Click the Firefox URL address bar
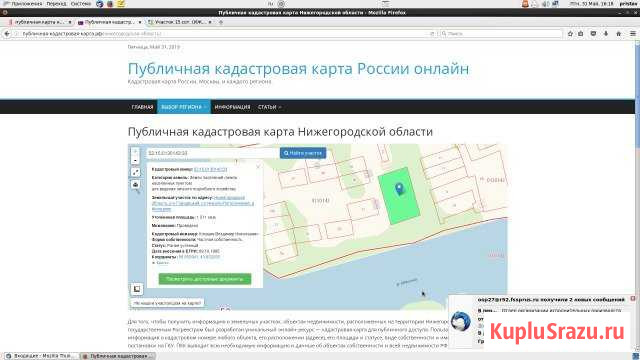This screenshot has width=640, height=360. (x=224, y=34)
